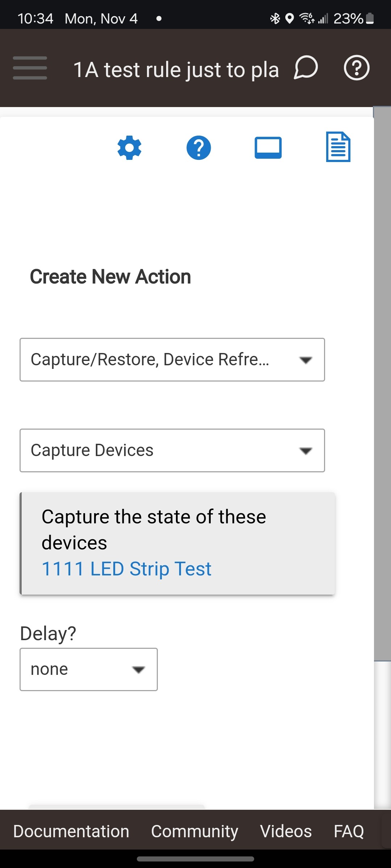The height and width of the screenshot is (868, 391).
Task: Open the Documentation footer item
Action: click(71, 831)
